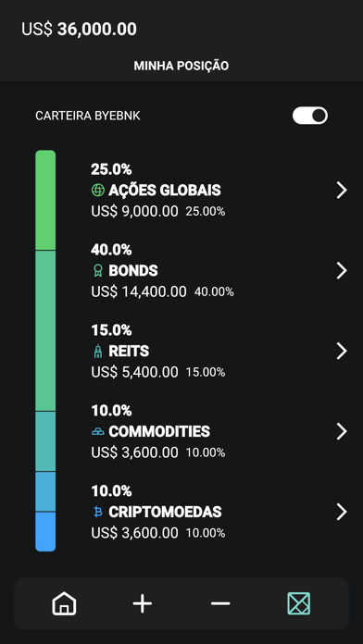Tap the home icon in the bottom bar
This screenshot has height=644, width=363.
pyautogui.click(x=64, y=603)
